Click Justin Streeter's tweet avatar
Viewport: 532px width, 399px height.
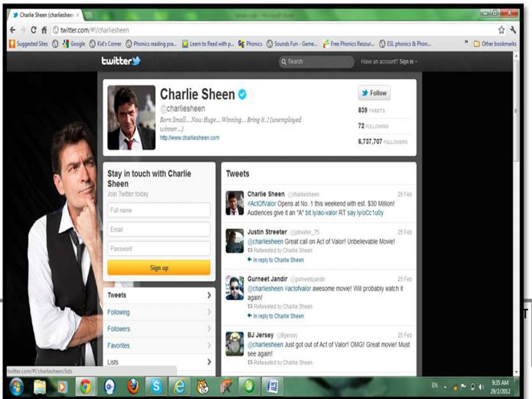[x=234, y=241]
